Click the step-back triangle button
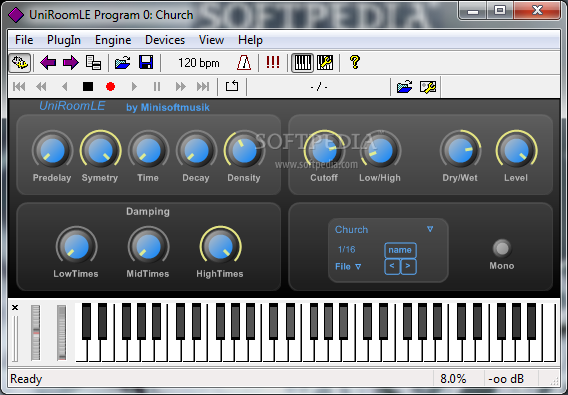The height and width of the screenshot is (395, 568). pyautogui.click(x=65, y=87)
